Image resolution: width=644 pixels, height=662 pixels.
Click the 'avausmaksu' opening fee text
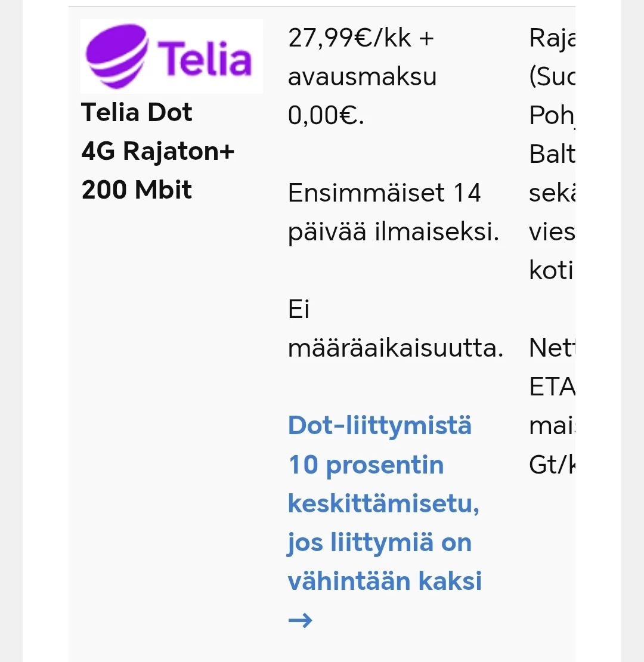pyautogui.click(x=362, y=77)
